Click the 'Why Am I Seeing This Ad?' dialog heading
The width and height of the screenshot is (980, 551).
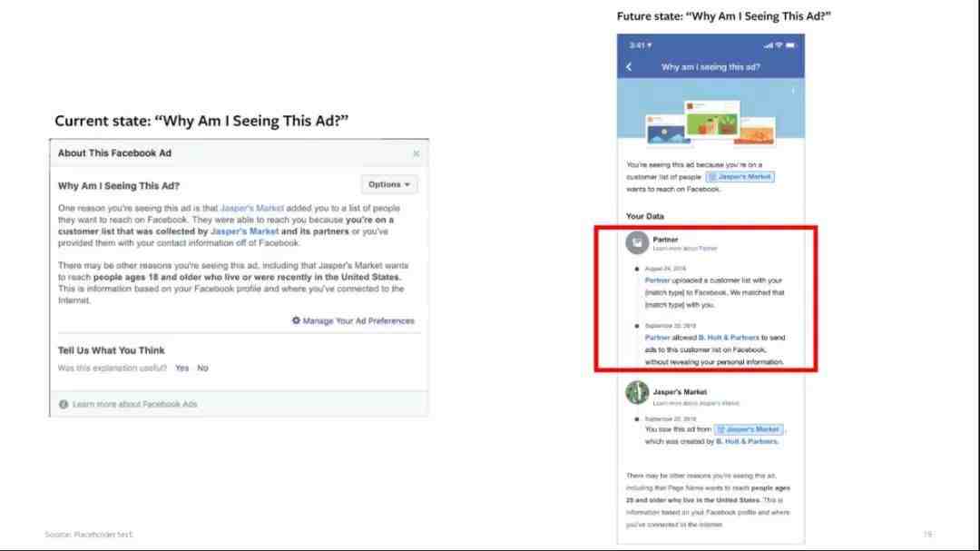119,186
